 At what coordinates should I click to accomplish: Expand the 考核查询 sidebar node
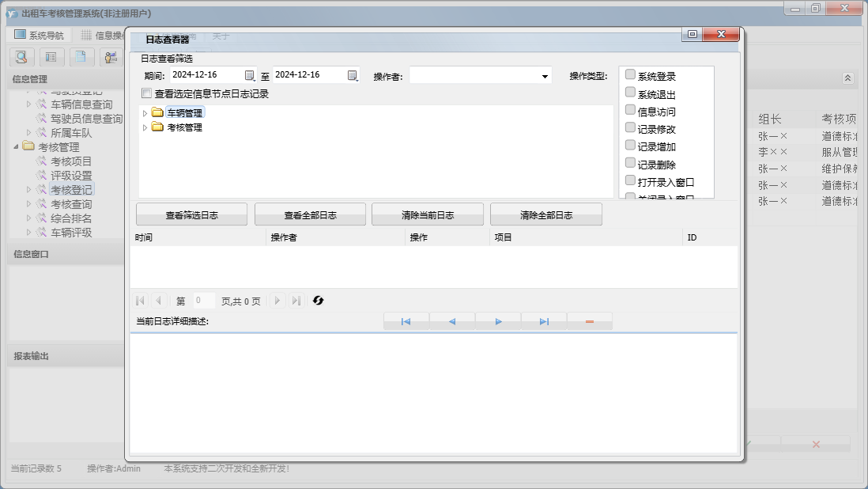point(28,204)
